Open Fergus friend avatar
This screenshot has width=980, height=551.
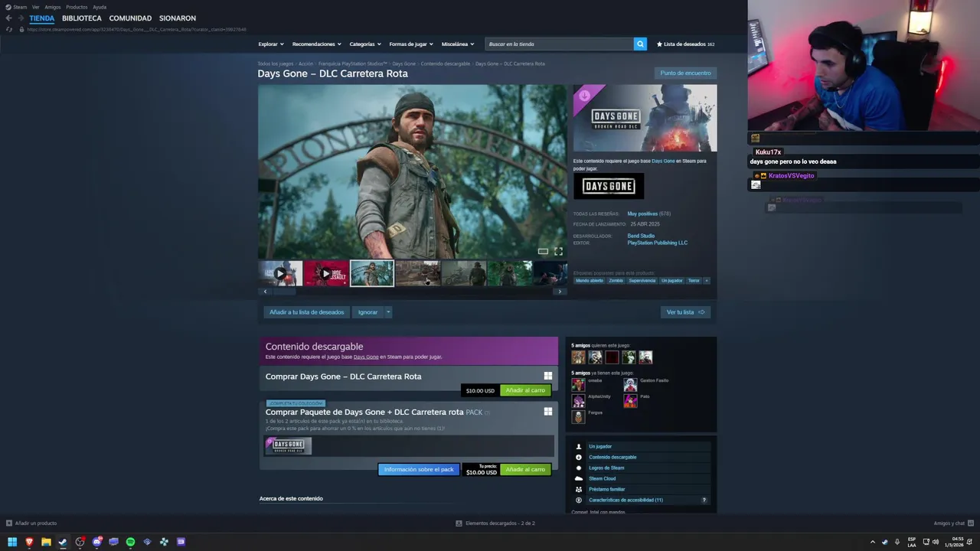[x=578, y=416]
